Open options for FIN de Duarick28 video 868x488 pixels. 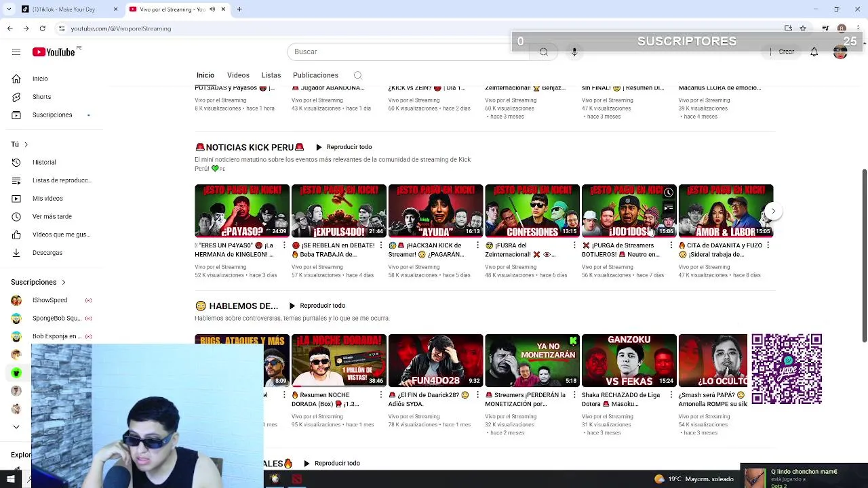pyautogui.click(x=478, y=395)
